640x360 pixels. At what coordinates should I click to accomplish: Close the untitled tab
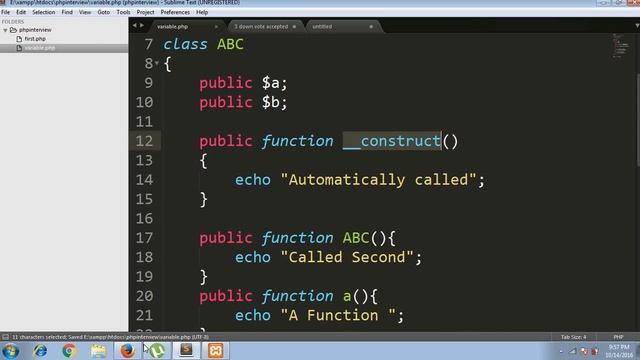point(371,27)
